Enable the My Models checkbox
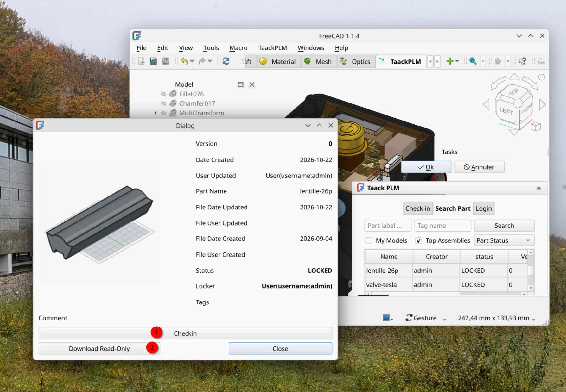 coord(369,240)
